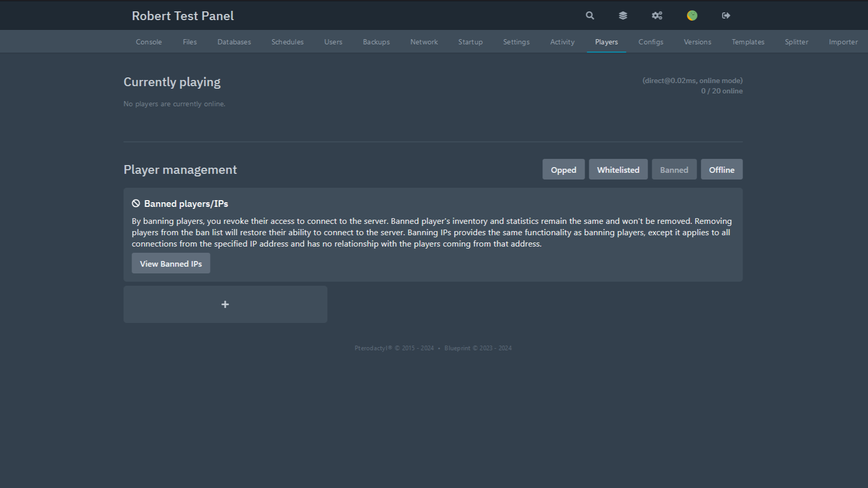868x488 pixels.
Task: Show the Opped players list
Action: pos(563,170)
